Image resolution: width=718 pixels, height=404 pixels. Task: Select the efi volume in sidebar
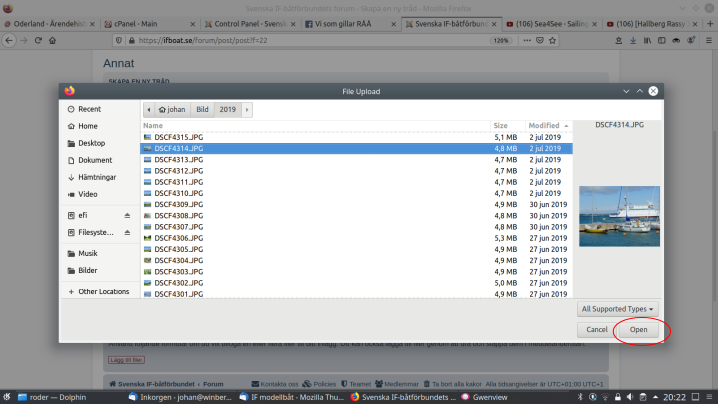(82, 215)
